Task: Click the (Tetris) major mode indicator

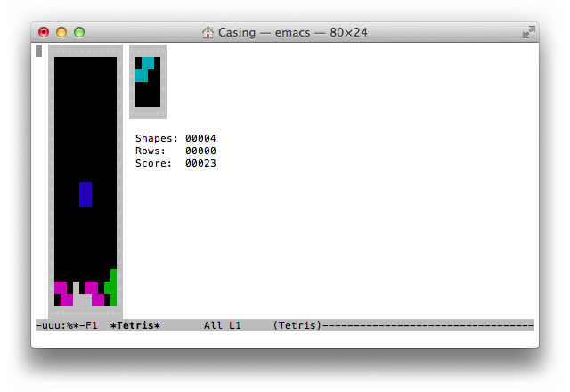Action: pos(297,325)
